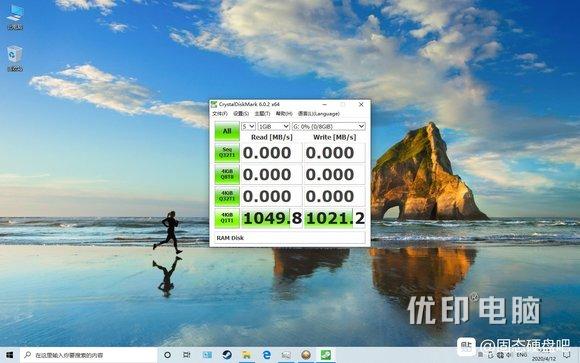Screen dimensions: 580x363
Task: Open the Recycle Bin desktop icon
Action: pyautogui.click(x=14, y=58)
